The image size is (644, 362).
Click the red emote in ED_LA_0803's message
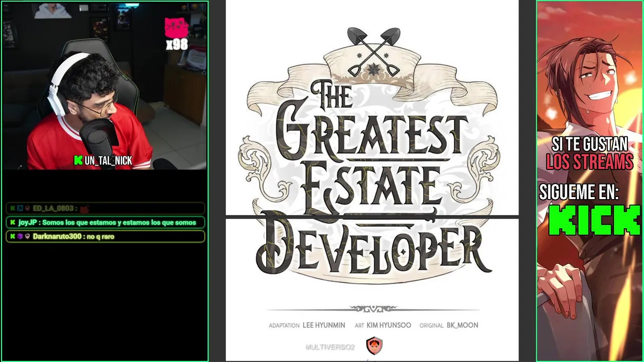[x=85, y=208]
